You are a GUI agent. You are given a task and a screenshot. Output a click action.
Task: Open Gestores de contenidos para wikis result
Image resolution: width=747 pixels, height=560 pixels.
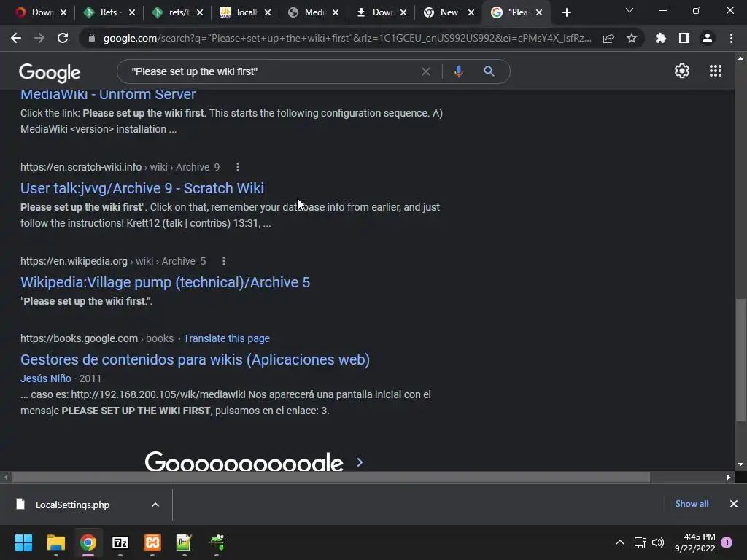click(195, 359)
